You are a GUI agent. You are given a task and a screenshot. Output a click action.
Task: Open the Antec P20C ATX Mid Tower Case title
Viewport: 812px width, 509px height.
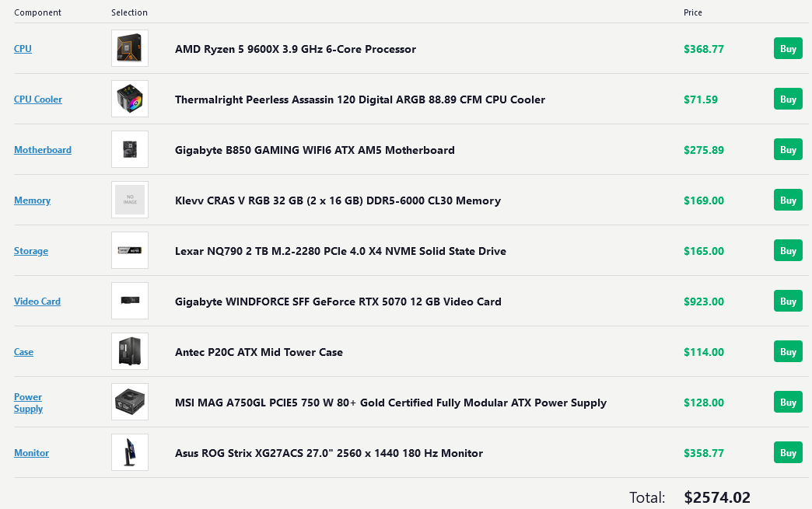[259, 352]
